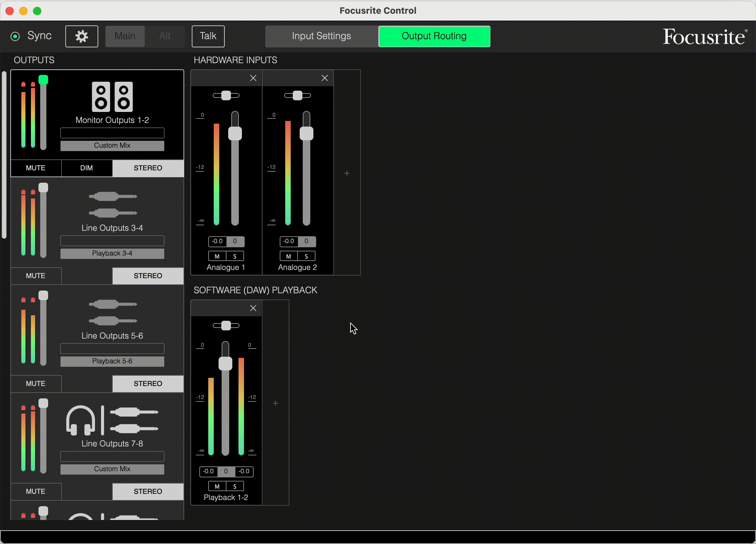Click the Playback 1-2 pan slider
Image resolution: width=756 pixels, height=544 pixels.
tap(226, 326)
